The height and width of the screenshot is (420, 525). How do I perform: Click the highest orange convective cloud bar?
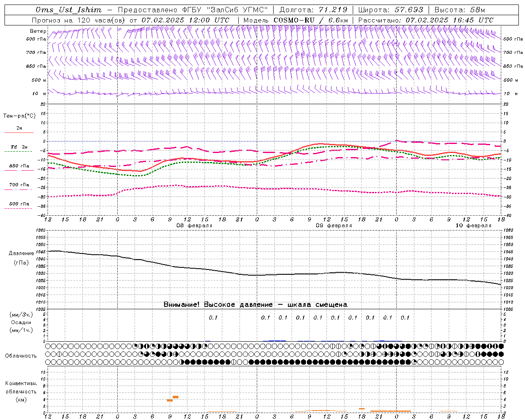[x=176, y=397]
